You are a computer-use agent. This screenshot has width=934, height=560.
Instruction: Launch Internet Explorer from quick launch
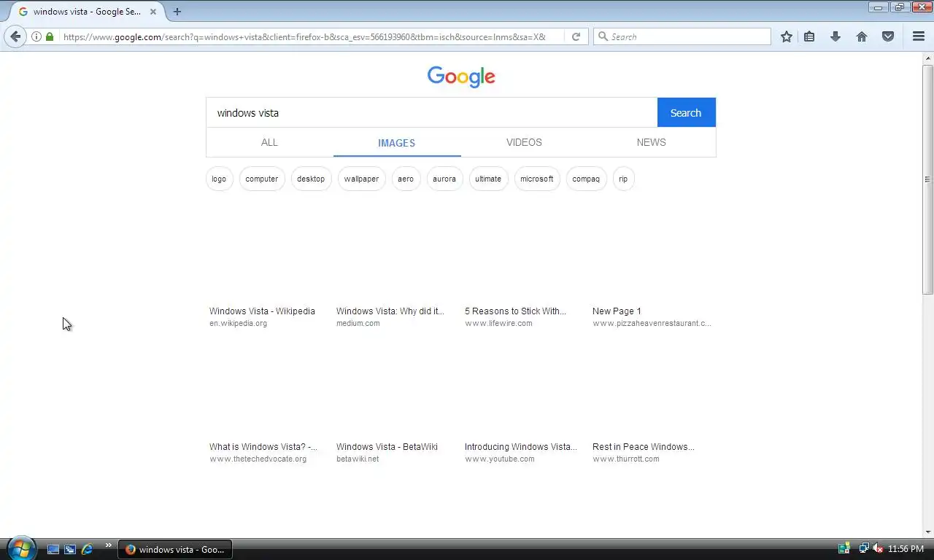pyautogui.click(x=87, y=549)
